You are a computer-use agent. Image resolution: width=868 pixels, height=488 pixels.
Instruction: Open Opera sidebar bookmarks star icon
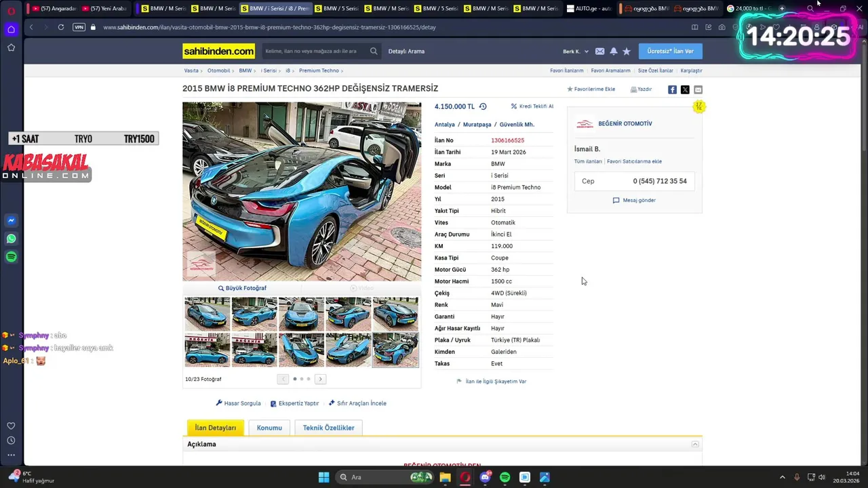(x=11, y=47)
